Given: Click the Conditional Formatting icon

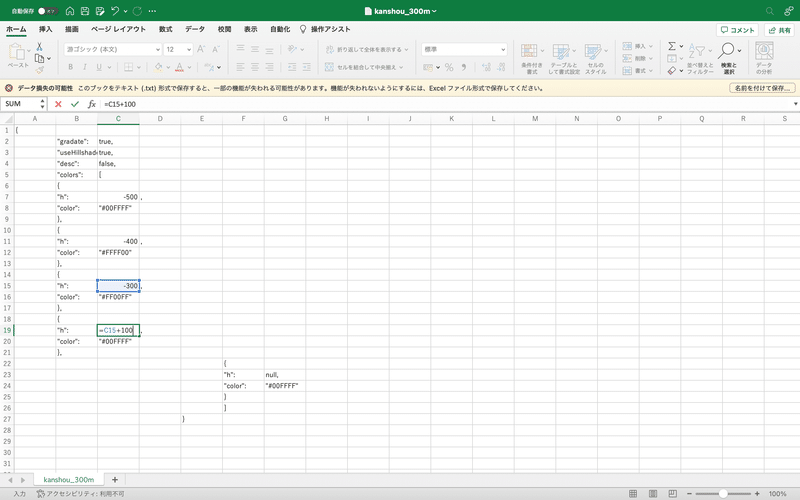Looking at the screenshot, I should point(529,51).
